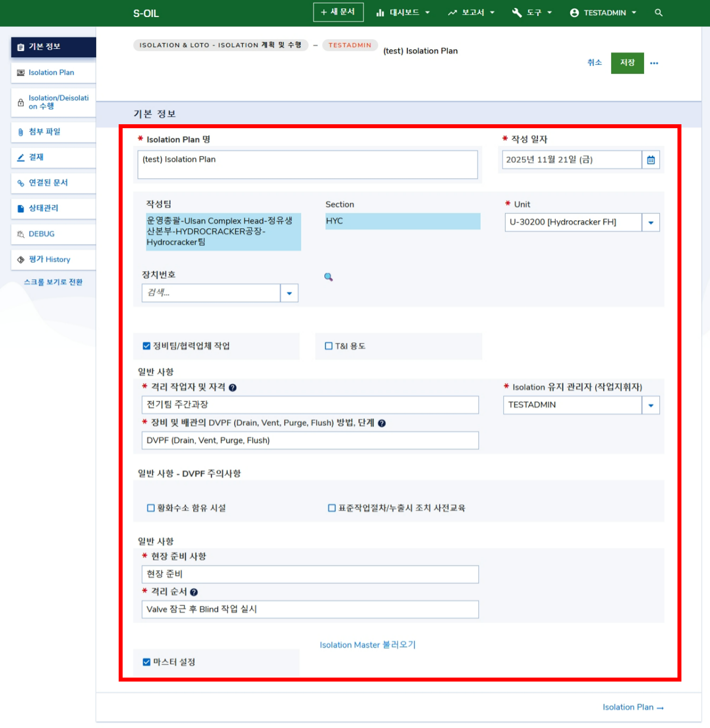Click help icon next to DVPF 방법, 단계
Screen dimensions: 710x728
pyautogui.click(x=382, y=423)
